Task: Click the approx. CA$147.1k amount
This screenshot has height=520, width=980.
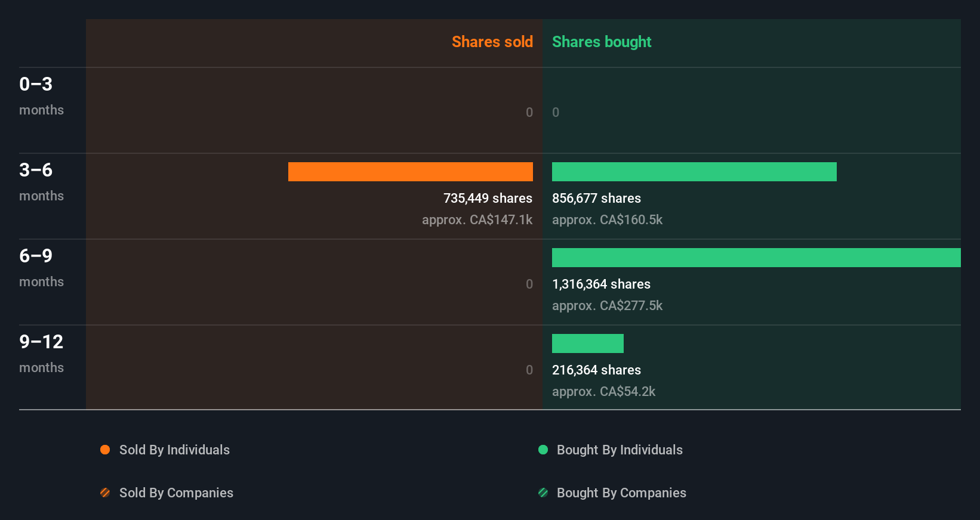Action: (x=477, y=219)
